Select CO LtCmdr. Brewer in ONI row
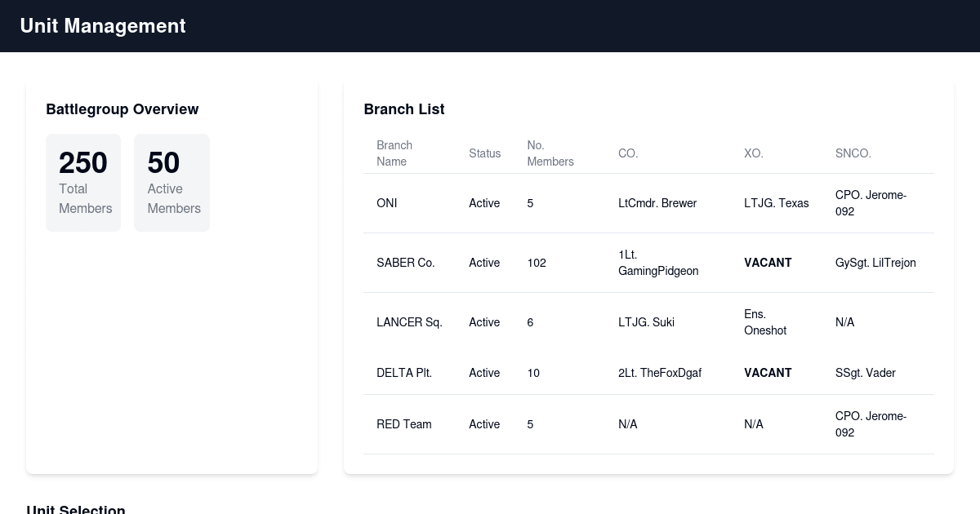 pos(657,203)
